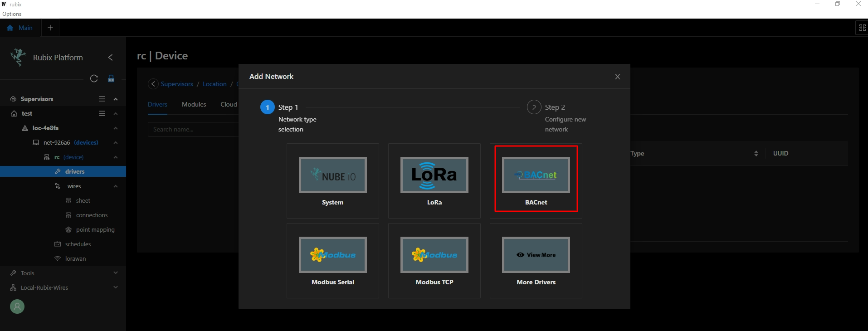Collapse the Rubix Platform sidebar
868x331 pixels.
pyautogui.click(x=110, y=57)
